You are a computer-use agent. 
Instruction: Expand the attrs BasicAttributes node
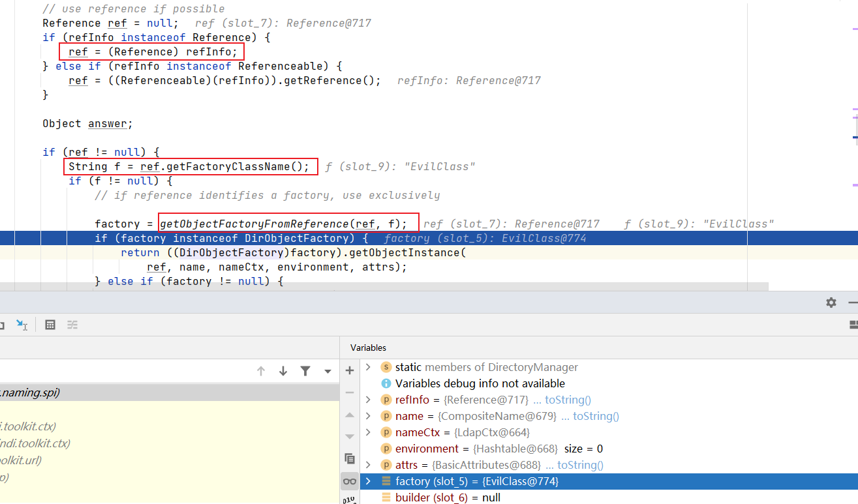(368, 465)
